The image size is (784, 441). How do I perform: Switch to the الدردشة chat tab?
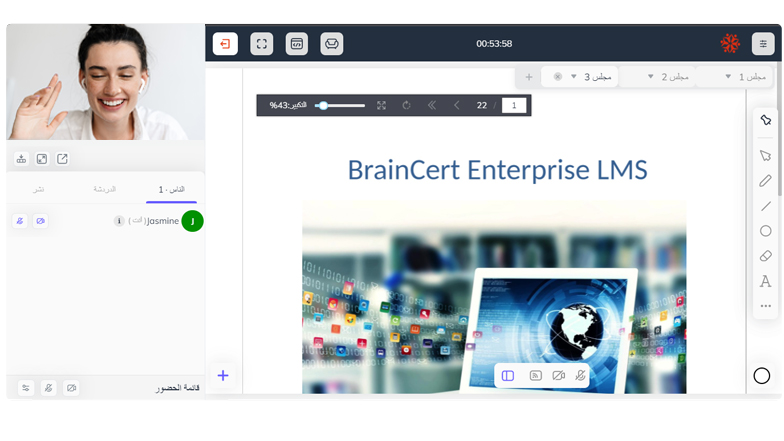(x=104, y=189)
